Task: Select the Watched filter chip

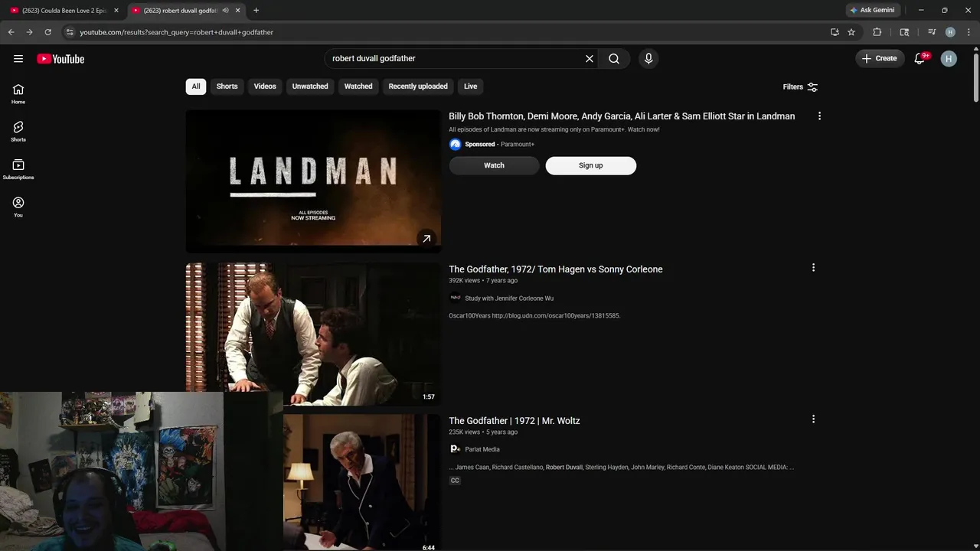Action: (358, 86)
